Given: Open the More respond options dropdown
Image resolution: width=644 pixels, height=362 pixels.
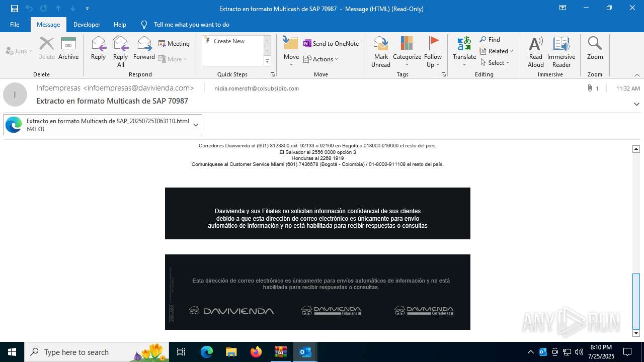Looking at the screenshot, I should 173,59.
